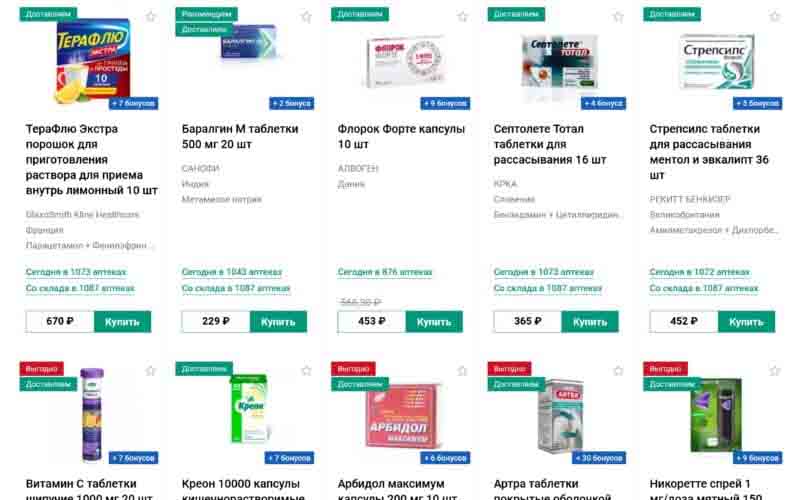Open Сегодня в 1073 аптеках for ТераФлю

point(76,272)
